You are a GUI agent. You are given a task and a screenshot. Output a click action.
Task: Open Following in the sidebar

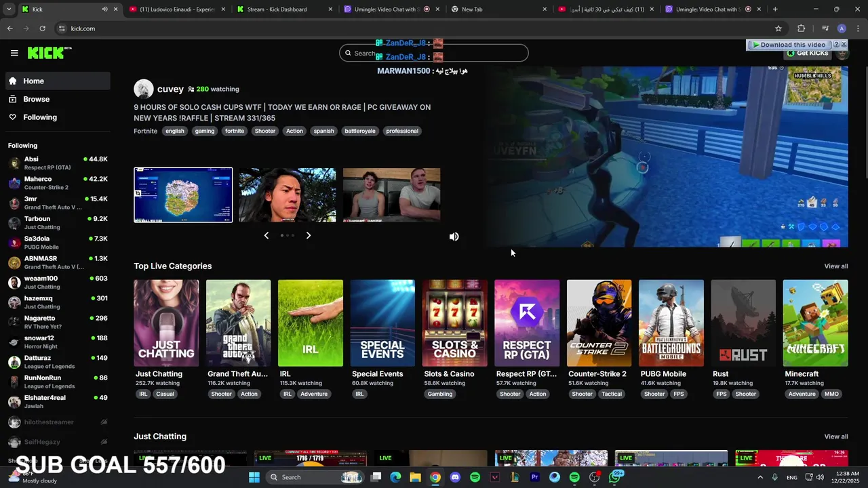58,117
